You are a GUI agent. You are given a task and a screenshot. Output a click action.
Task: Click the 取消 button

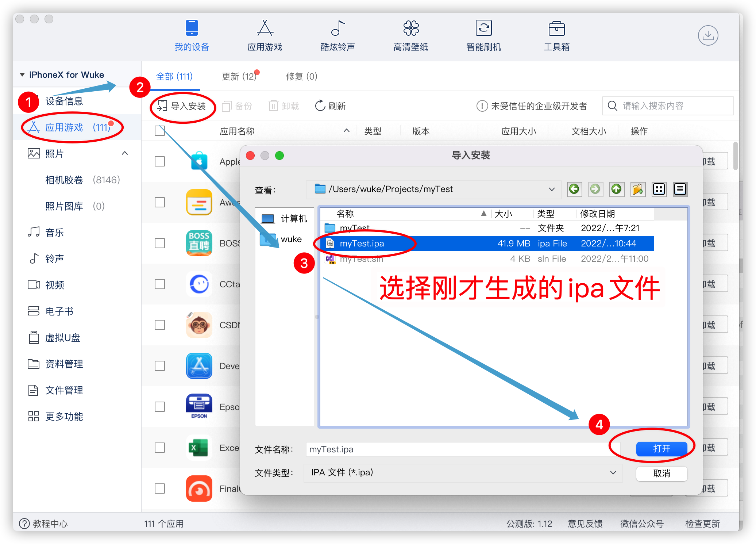[661, 474]
